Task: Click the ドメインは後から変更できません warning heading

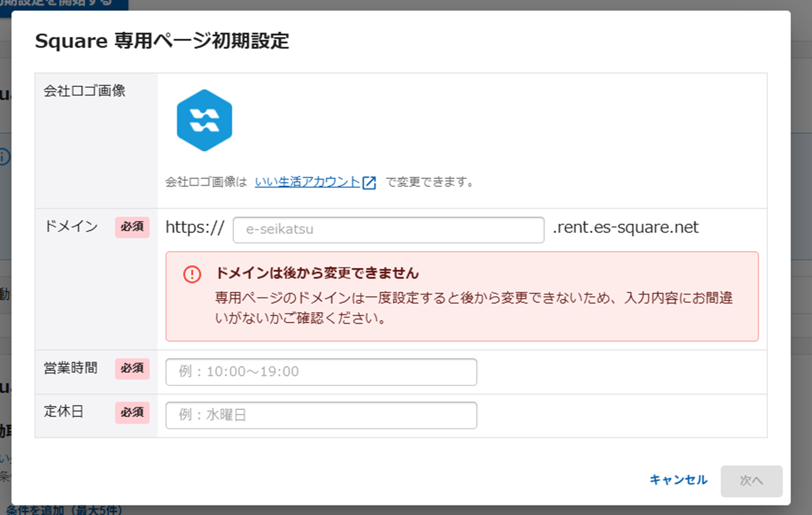Action: pyautogui.click(x=317, y=273)
